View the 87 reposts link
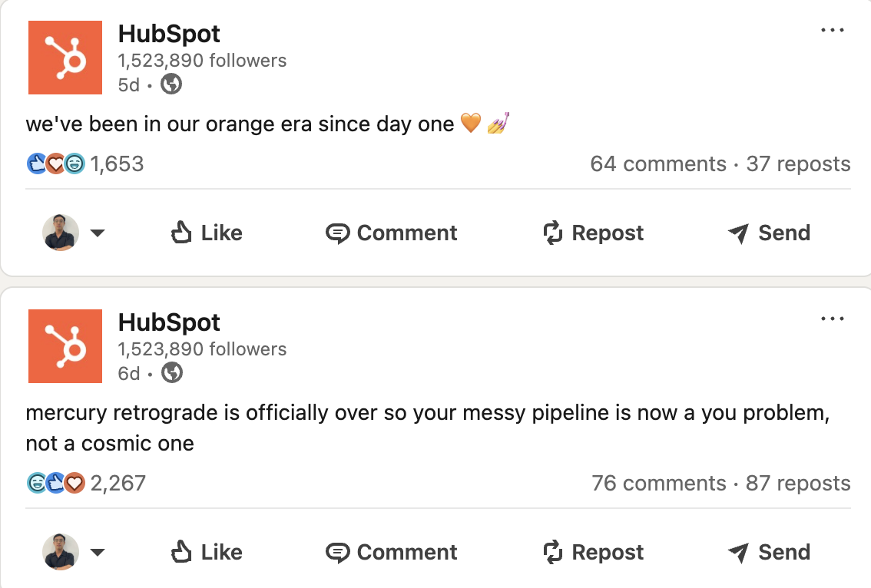 [x=798, y=484]
